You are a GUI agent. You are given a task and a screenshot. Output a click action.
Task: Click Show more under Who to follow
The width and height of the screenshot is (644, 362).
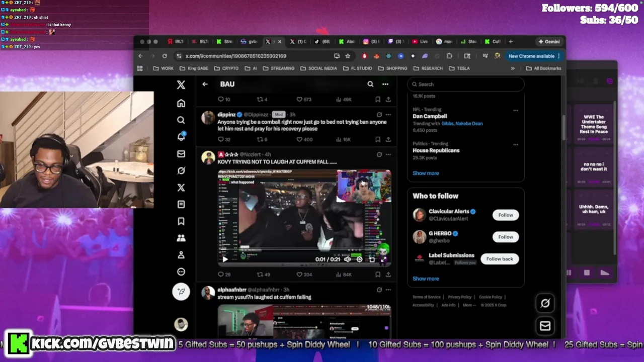coord(426,279)
